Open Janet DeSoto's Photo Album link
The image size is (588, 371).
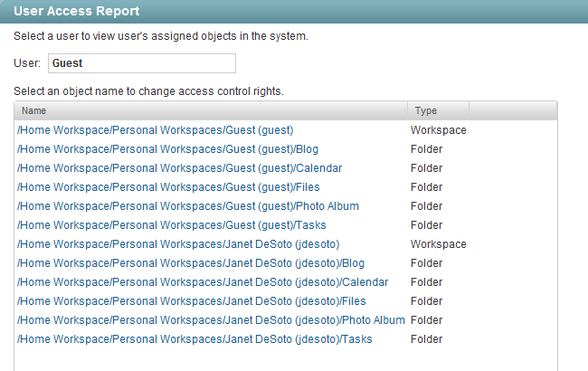tap(210, 320)
